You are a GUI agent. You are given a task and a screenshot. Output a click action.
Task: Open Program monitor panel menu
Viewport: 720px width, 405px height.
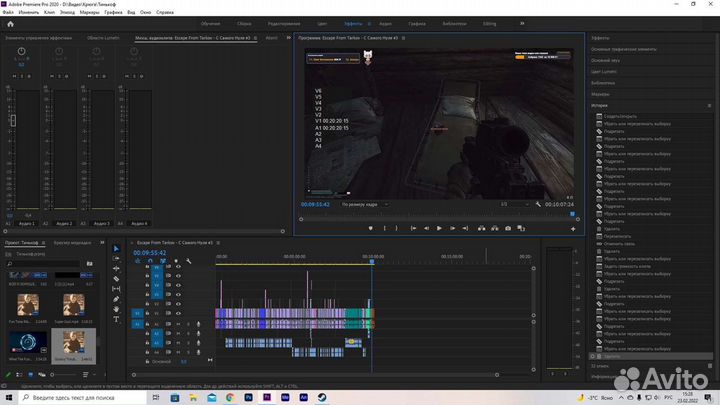403,38
